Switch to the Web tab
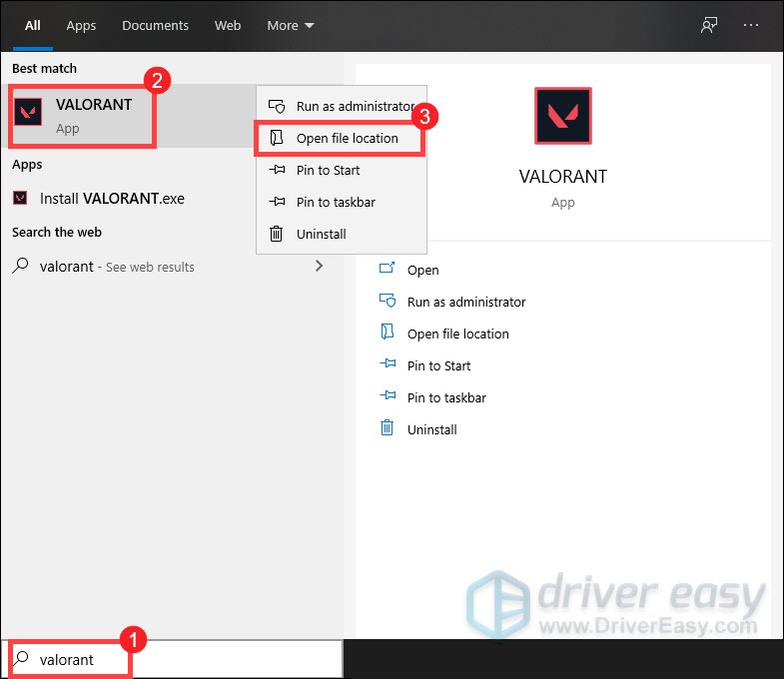Image resolution: width=784 pixels, height=679 pixels. (228, 25)
